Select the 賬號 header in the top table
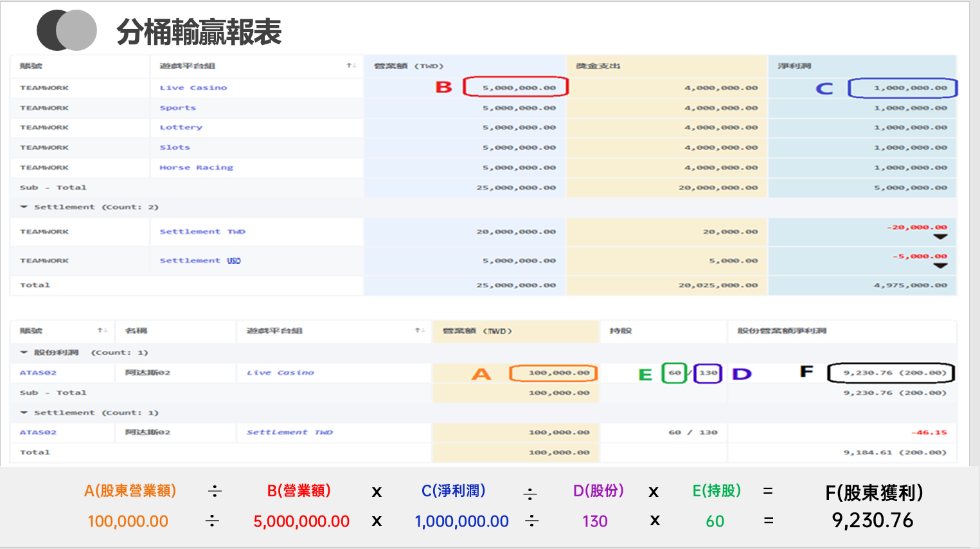 [x=31, y=66]
